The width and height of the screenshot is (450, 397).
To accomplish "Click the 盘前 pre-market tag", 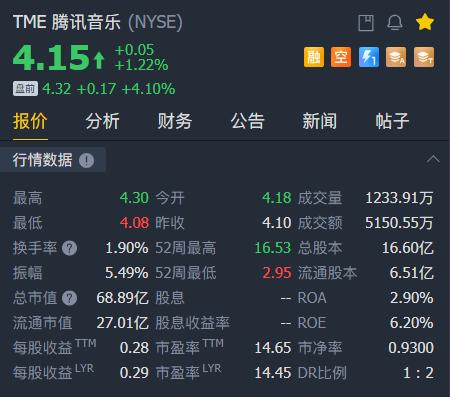I will pyautogui.click(x=25, y=89).
